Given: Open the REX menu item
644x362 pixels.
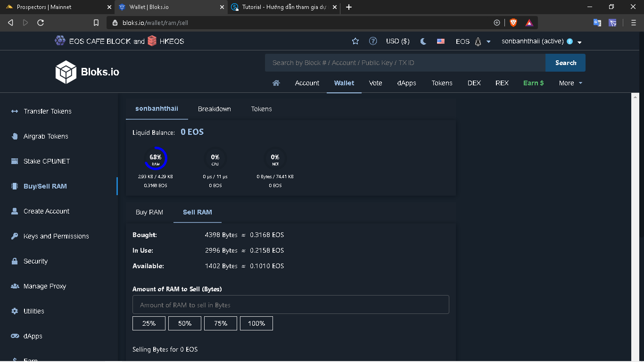Looking at the screenshot, I should [502, 83].
